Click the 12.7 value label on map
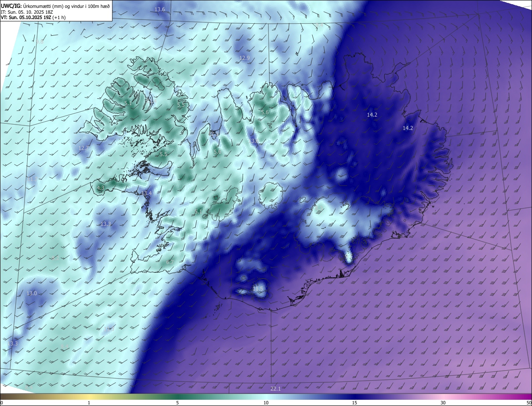Image resolution: width=532 pixels, height=406 pixels. (x=84, y=148)
